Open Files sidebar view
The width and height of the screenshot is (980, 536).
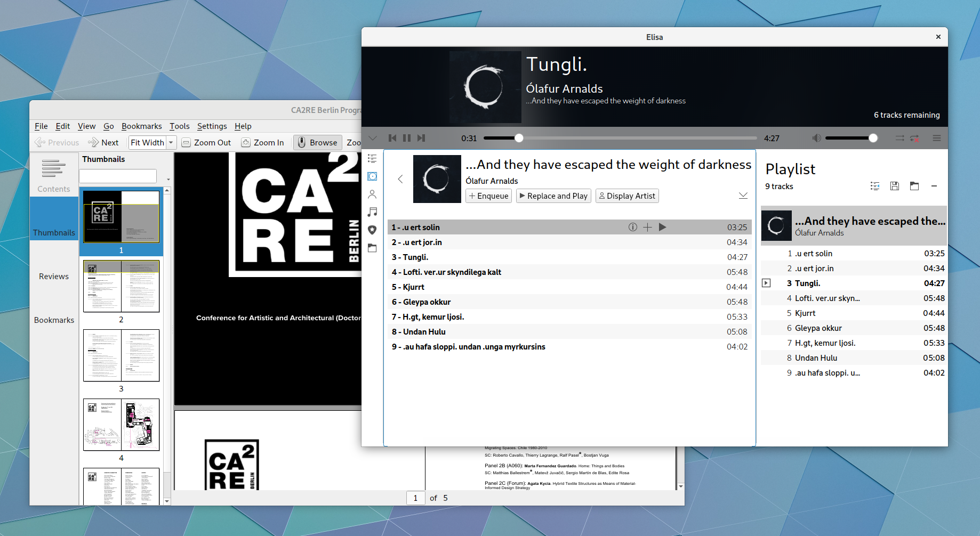372,248
